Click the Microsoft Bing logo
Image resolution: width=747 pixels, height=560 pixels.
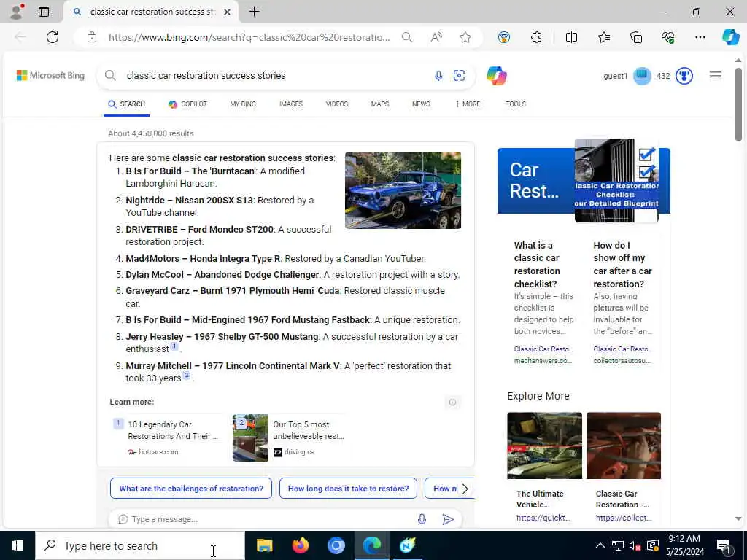50,75
